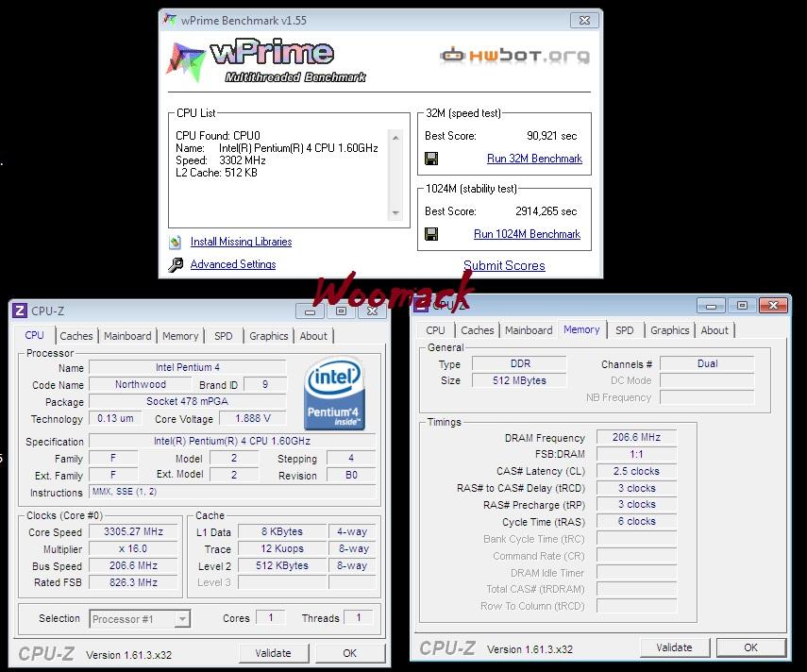The width and height of the screenshot is (807, 672).
Task: Click OK in left CPU-Z window
Action: (x=350, y=653)
